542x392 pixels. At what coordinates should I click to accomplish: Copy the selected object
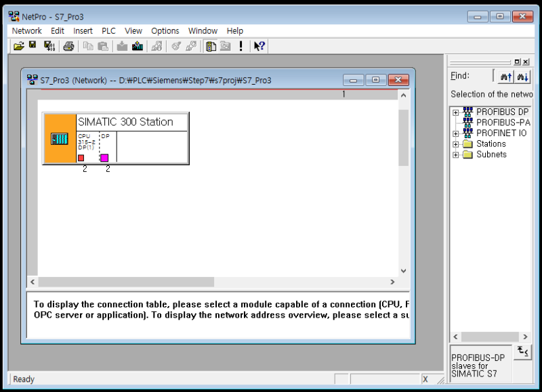pos(89,45)
